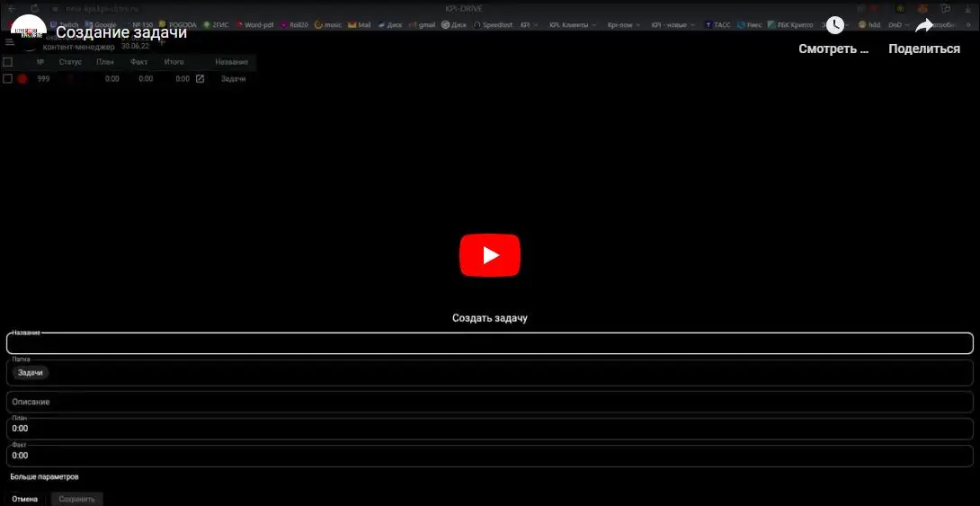Image resolution: width=980 pixels, height=506 pixels.
Task: Open the "KPI - новые" bookmarks folder
Action: point(673,25)
